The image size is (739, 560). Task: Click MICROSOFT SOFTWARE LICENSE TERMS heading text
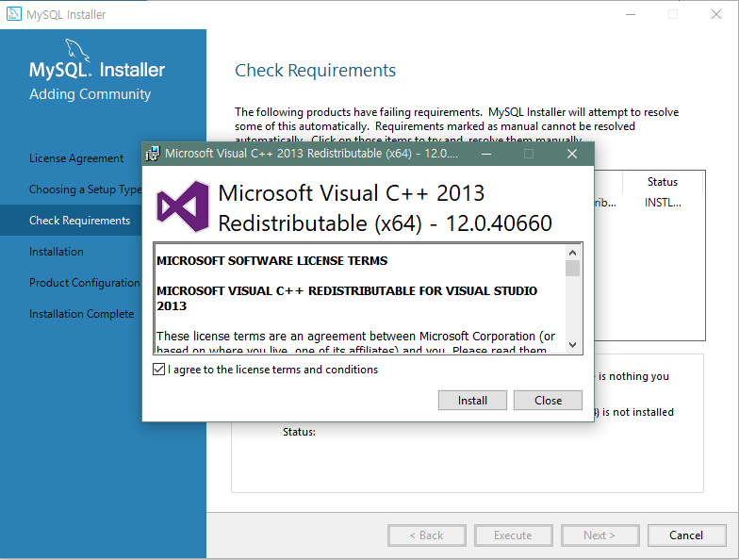coord(271,260)
